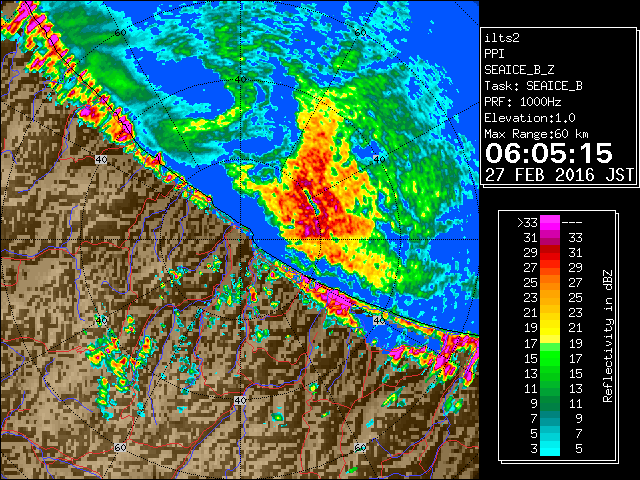Click the '60' range label toward the northeast
The height and width of the screenshot is (480, 640).
pos(360,33)
